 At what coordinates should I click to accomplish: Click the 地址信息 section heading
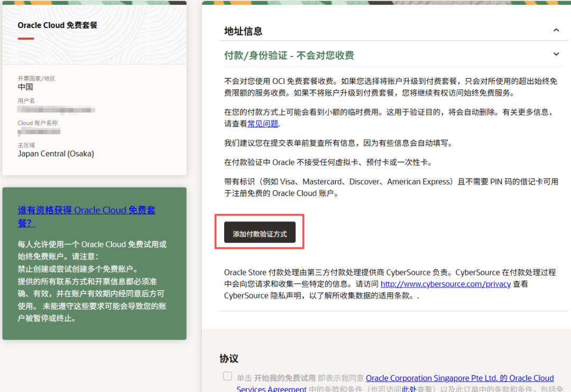[243, 31]
